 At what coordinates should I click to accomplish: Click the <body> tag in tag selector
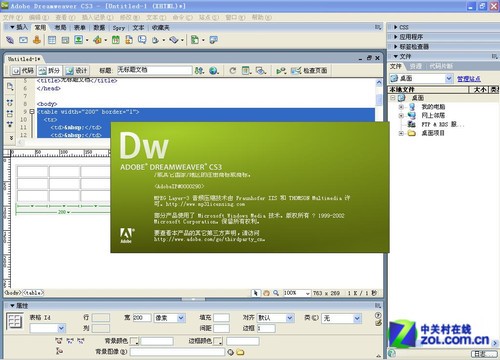pos(13,293)
